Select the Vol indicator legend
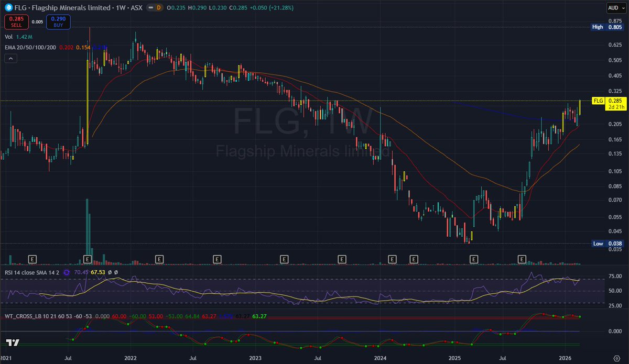The image size is (629, 364). [8, 37]
